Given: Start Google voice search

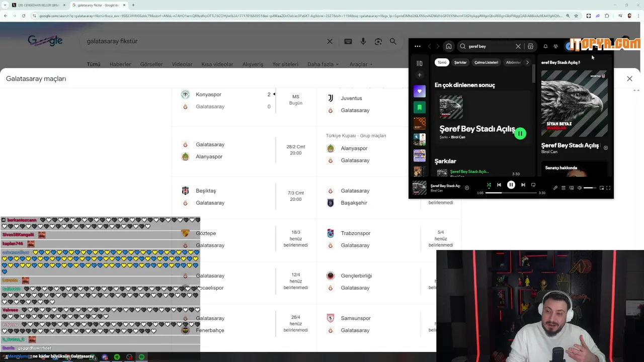Looking at the screenshot, I should pyautogui.click(x=363, y=41).
